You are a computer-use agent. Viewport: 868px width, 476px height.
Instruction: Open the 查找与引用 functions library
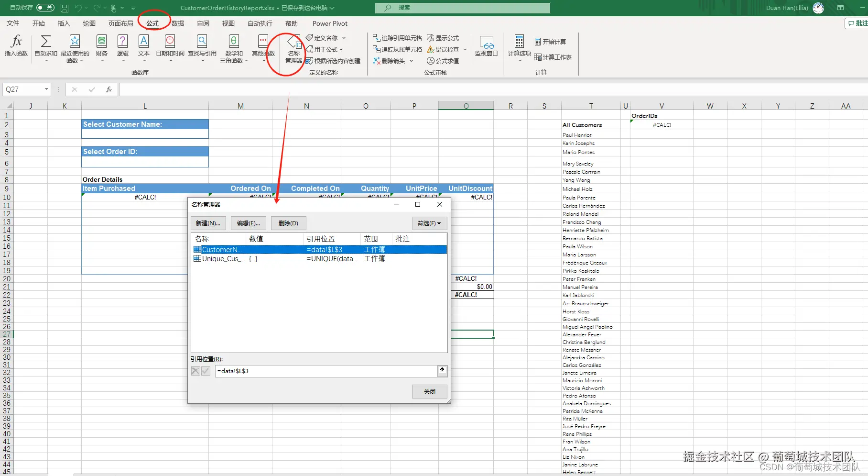click(202, 48)
